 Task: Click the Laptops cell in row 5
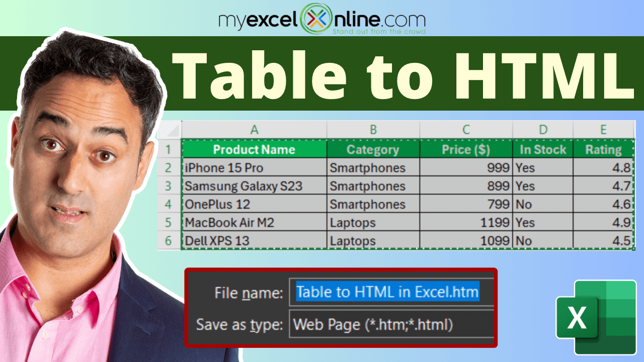click(373, 222)
